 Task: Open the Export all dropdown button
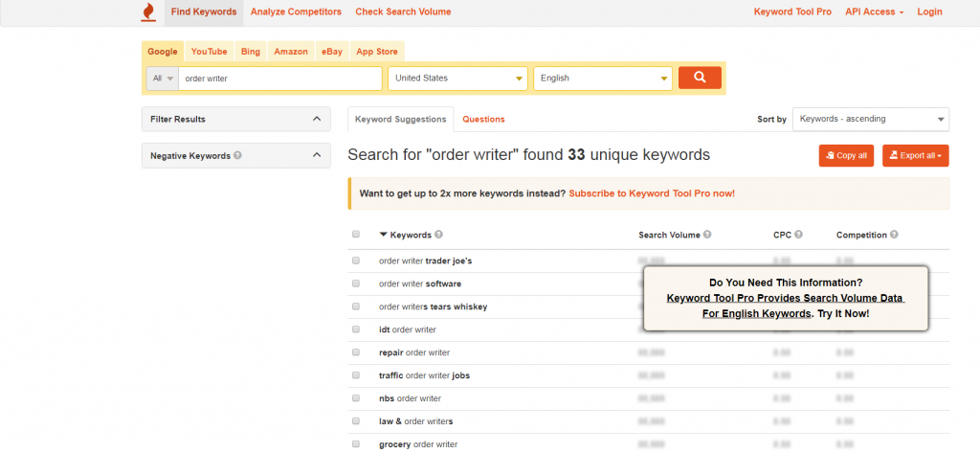click(x=915, y=156)
